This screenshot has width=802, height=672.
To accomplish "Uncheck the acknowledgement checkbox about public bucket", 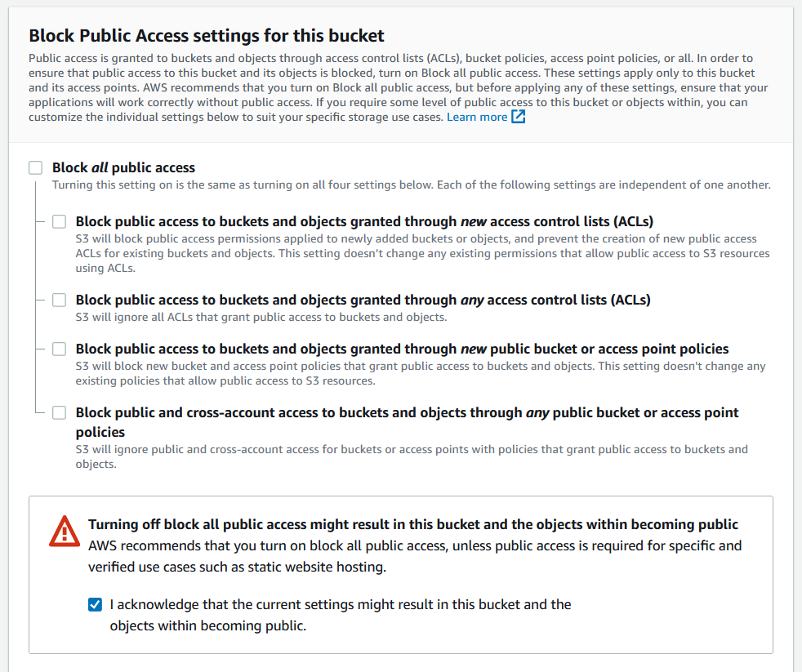I will point(95,604).
